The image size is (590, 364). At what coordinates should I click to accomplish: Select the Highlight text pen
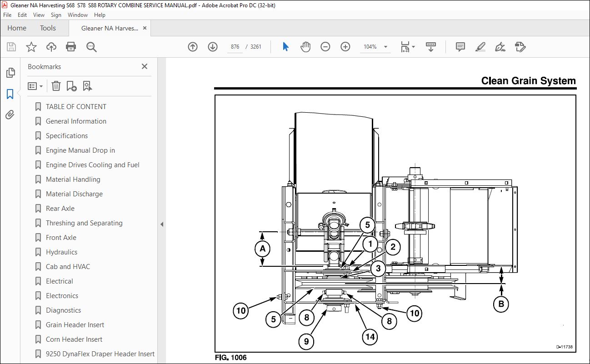click(480, 47)
